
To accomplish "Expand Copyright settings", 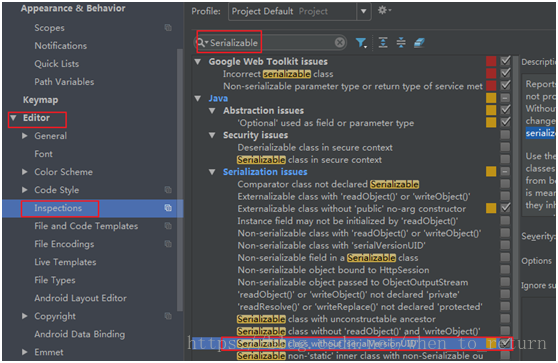I will 25,316.
